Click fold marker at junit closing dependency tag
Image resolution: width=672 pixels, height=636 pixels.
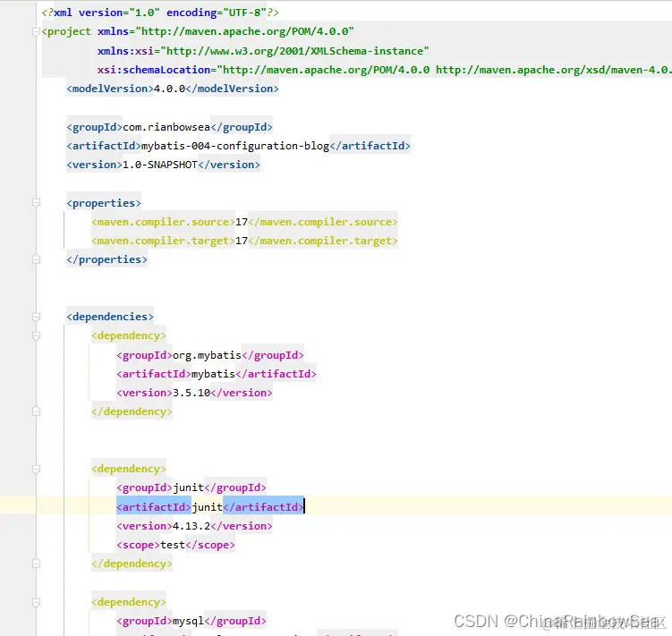(x=36, y=564)
